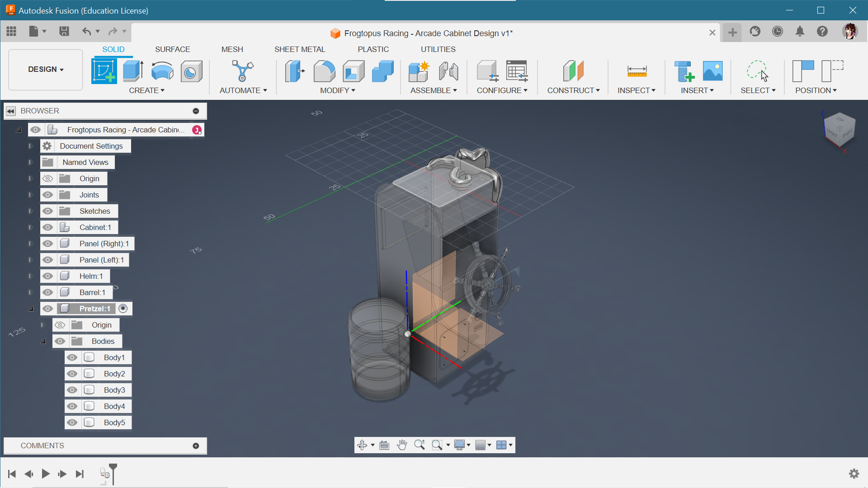Click the Select tool icon

[758, 71]
